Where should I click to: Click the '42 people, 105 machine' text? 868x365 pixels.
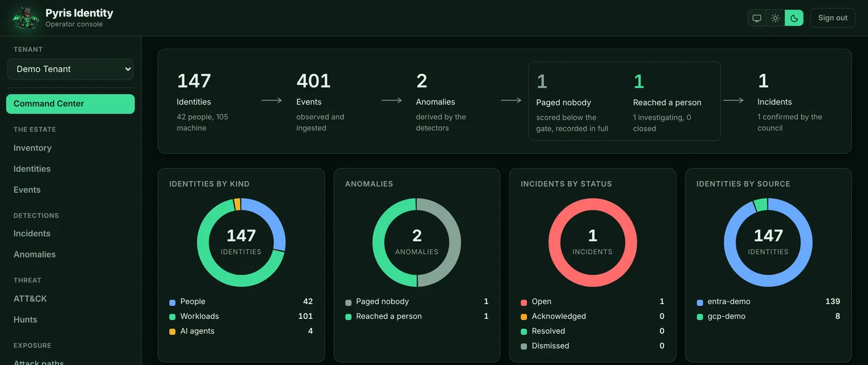203,122
